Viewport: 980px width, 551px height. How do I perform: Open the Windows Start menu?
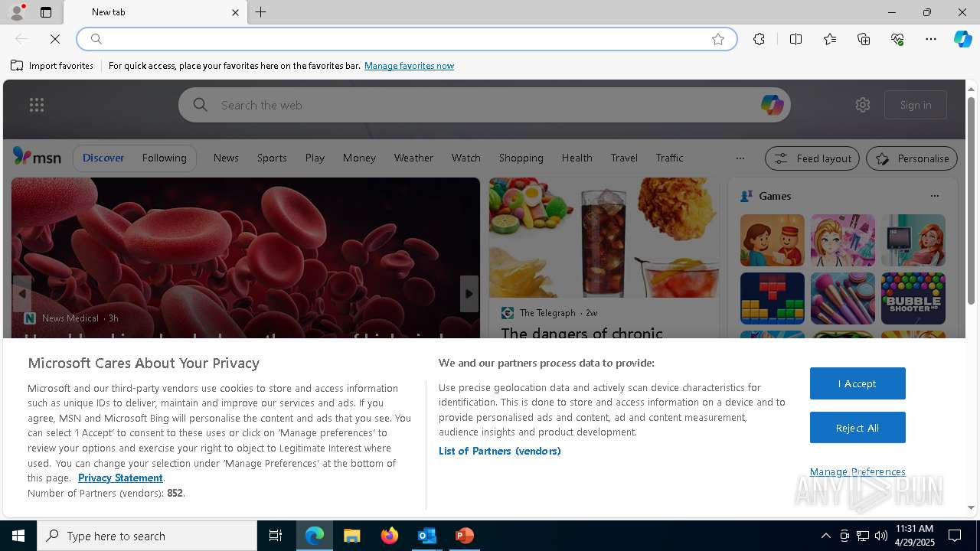pyautogui.click(x=18, y=536)
